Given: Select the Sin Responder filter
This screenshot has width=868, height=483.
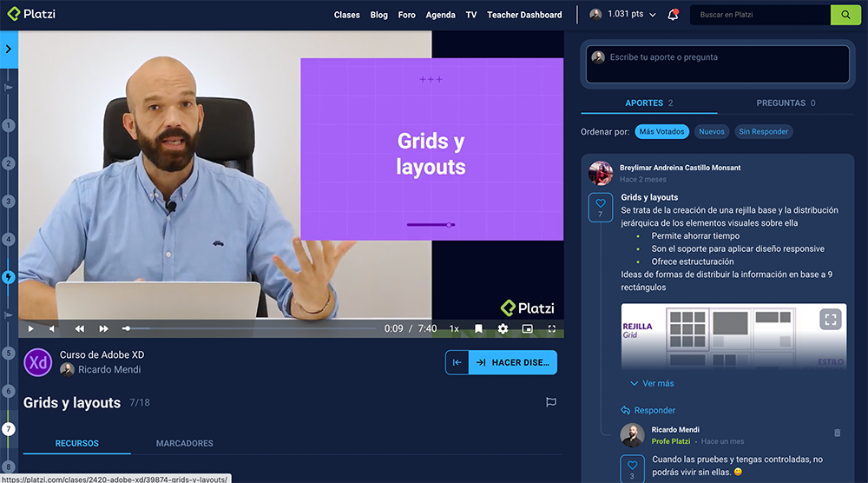Looking at the screenshot, I should click(764, 132).
